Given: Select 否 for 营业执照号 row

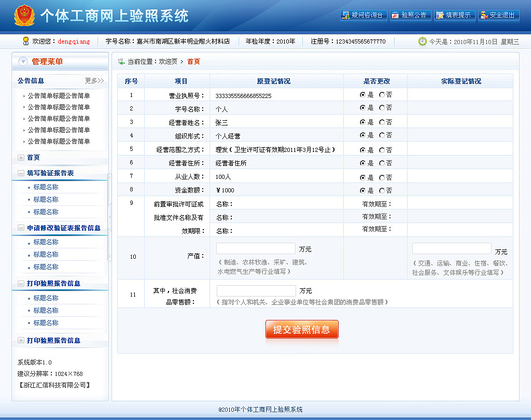Looking at the screenshot, I should (382, 95).
